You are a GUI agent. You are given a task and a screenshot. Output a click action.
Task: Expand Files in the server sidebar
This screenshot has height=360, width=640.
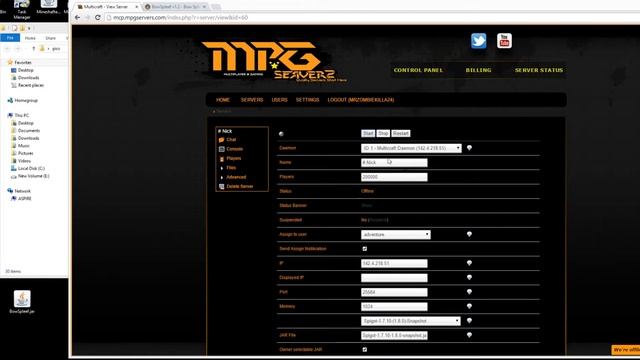pyautogui.click(x=231, y=168)
